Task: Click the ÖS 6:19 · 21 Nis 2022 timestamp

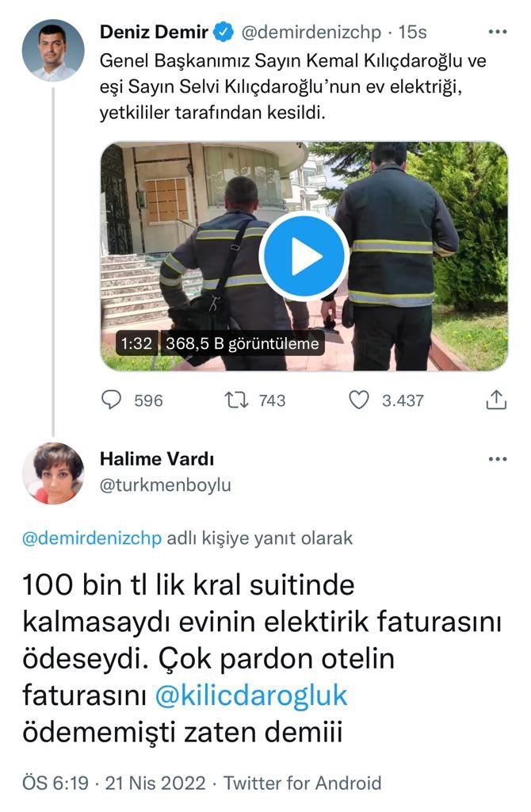Action: click(114, 783)
